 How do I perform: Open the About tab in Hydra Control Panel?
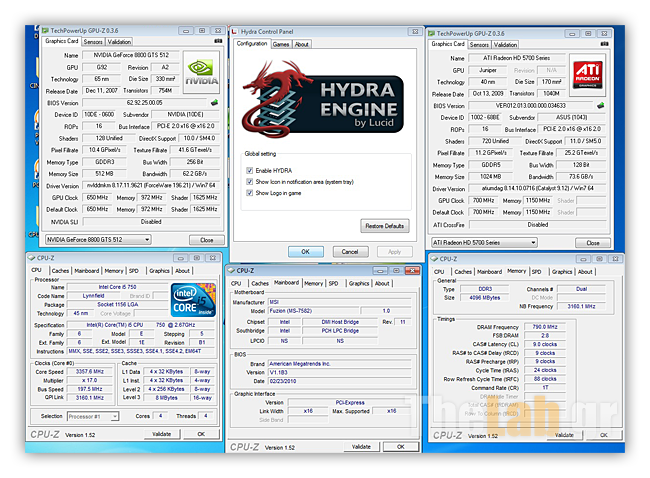tap(302, 44)
